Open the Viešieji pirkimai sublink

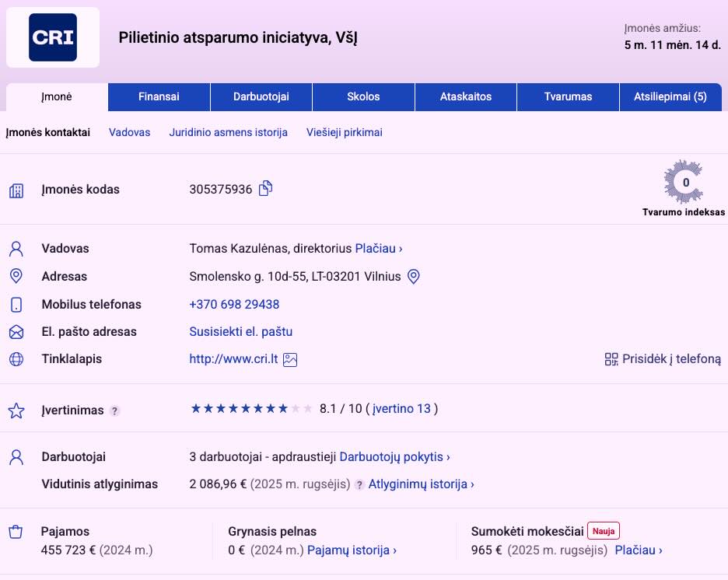pos(344,133)
